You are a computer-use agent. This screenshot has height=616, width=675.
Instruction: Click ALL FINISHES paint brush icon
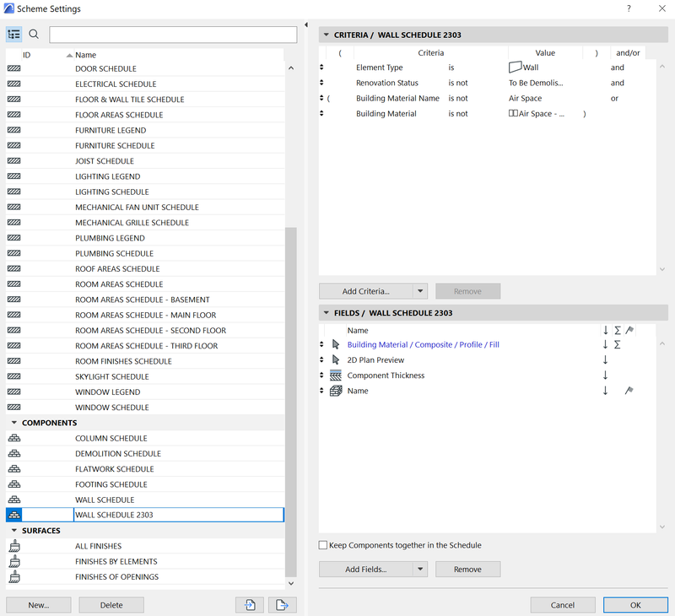click(x=14, y=546)
